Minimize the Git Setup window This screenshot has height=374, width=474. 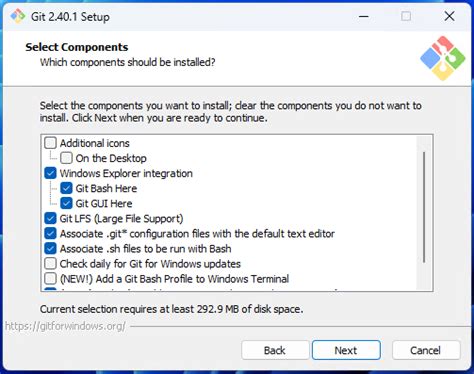click(x=363, y=16)
